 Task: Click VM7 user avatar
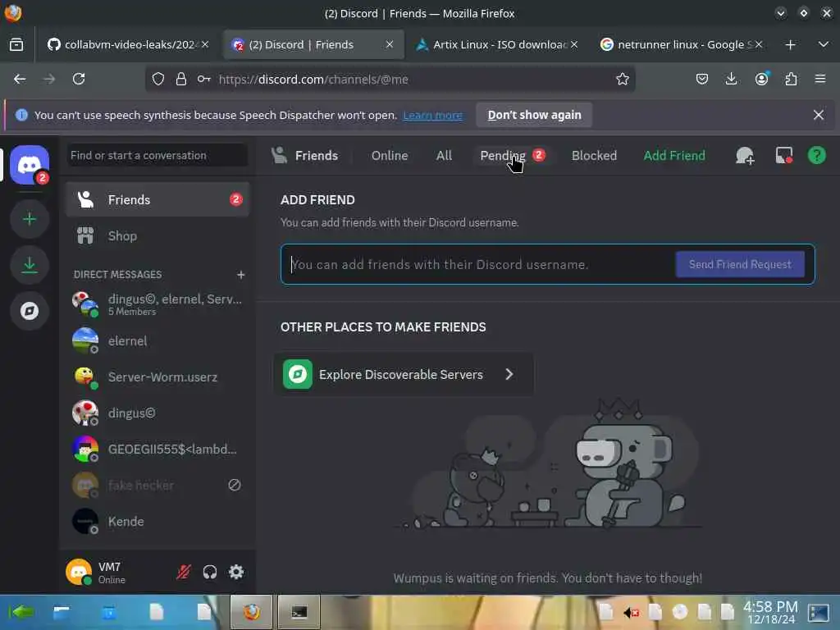tap(79, 572)
